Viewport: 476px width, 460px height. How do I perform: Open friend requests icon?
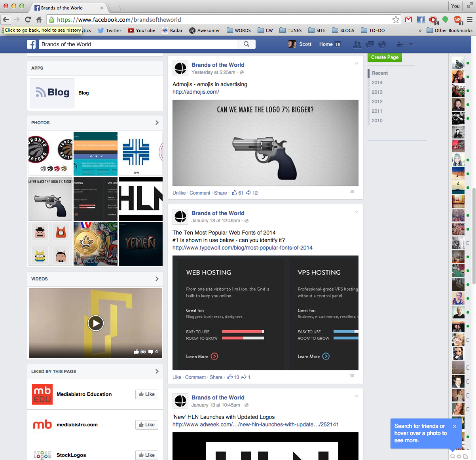click(x=357, y=44)
